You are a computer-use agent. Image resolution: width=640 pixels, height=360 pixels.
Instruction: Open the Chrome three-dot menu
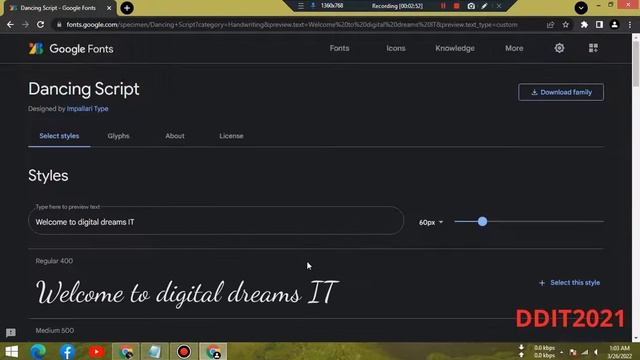(630, 24)
